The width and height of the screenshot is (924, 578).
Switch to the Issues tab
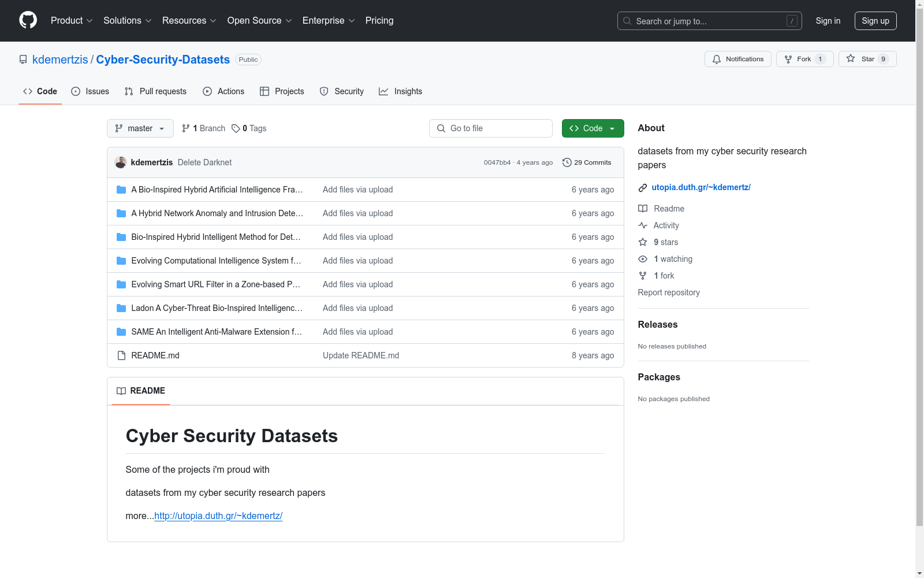click(90, 91)
